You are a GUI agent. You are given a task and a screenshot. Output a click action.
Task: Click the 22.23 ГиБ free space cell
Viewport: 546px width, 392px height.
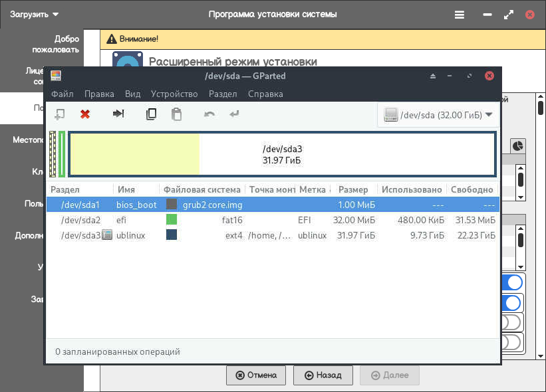[476, 235]
